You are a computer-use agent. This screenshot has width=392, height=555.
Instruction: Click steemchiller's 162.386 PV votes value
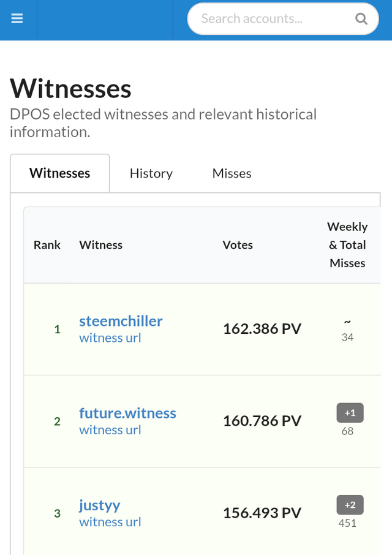point(262,329)
